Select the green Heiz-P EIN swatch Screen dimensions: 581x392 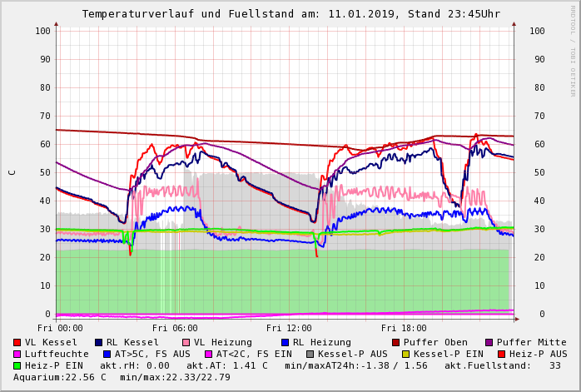coord(17,366)
